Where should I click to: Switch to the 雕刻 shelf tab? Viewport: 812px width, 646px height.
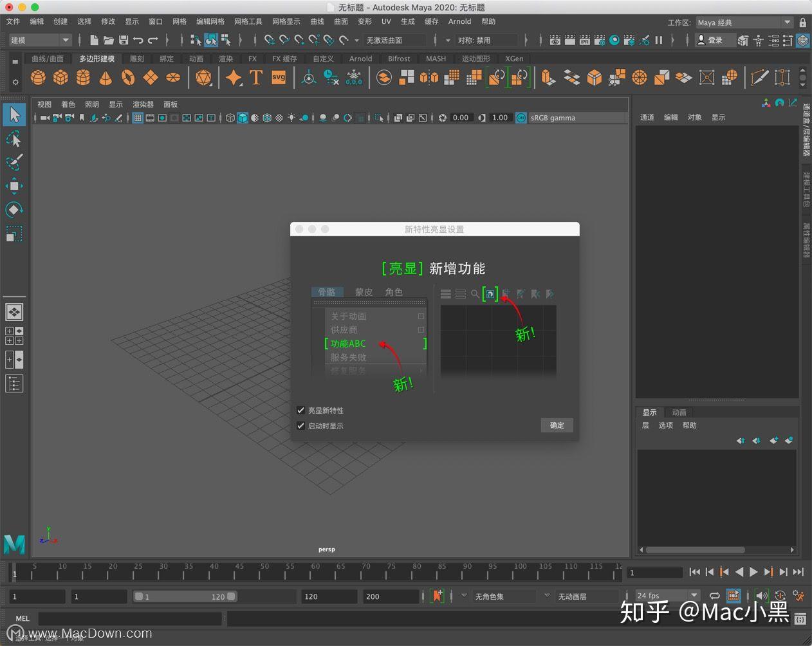[137, 59]
